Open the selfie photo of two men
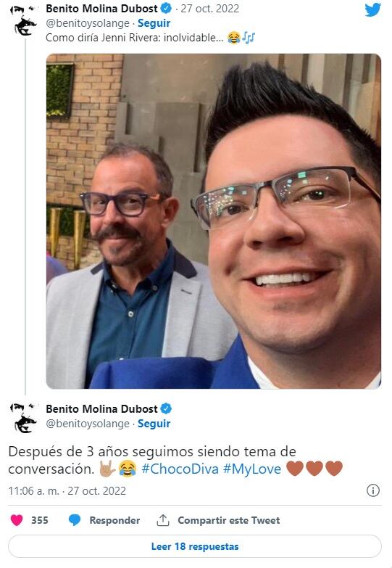 coord(214,221)
